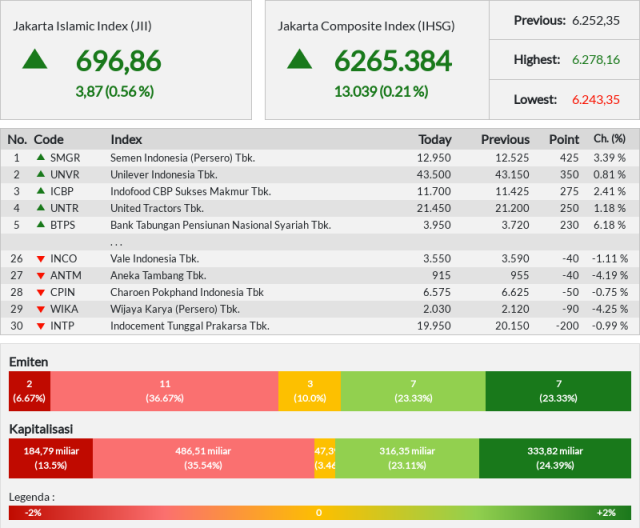Click 'Indocement Tunggal Prakarsa Tbk.' row name
The image size is (640, 528).
tap(190, 326)
